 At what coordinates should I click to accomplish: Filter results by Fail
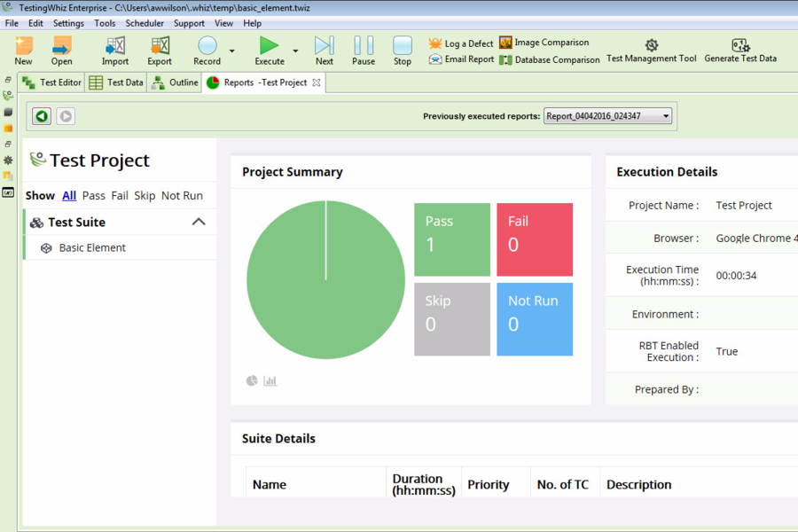point(120,195)
